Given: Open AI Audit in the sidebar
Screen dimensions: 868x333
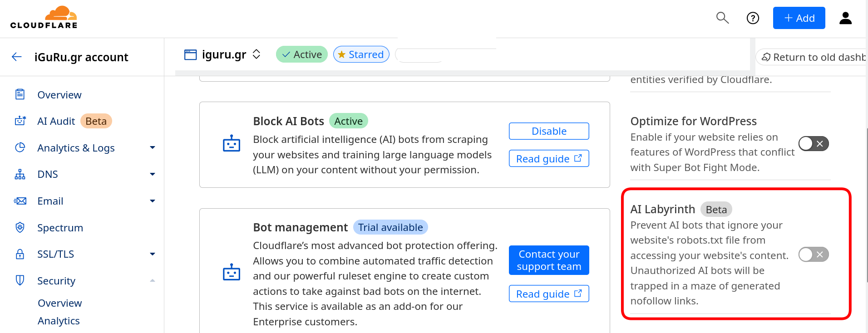Looking at the screenshot, I should (x=56, y=121).
